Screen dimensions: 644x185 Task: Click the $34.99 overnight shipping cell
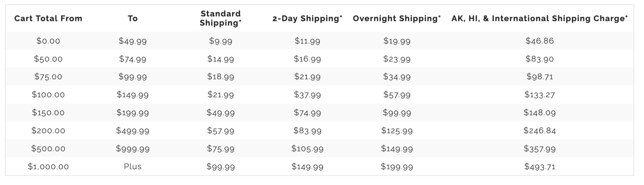pos(397,77)
